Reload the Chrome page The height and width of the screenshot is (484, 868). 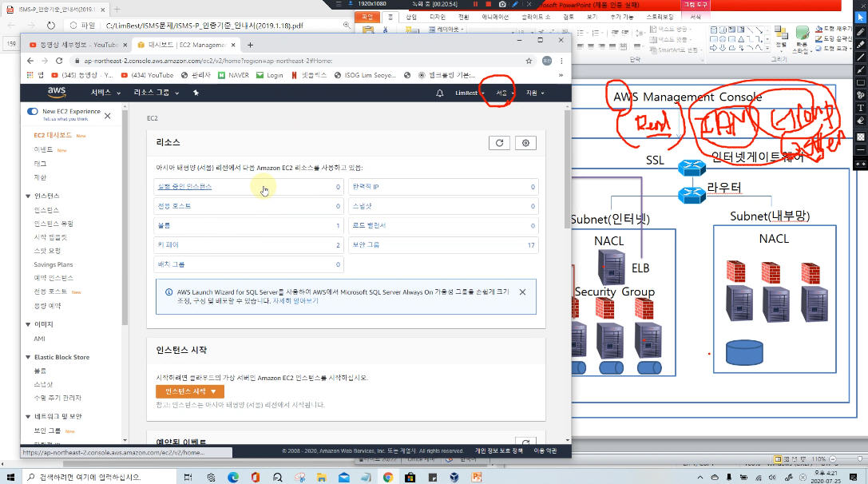coord(58,61)
